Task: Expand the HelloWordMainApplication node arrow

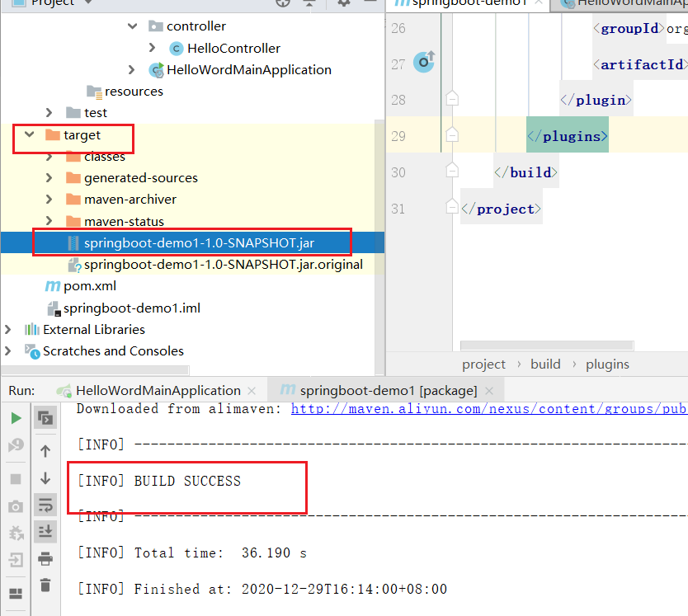Action: tap(131, 69)
